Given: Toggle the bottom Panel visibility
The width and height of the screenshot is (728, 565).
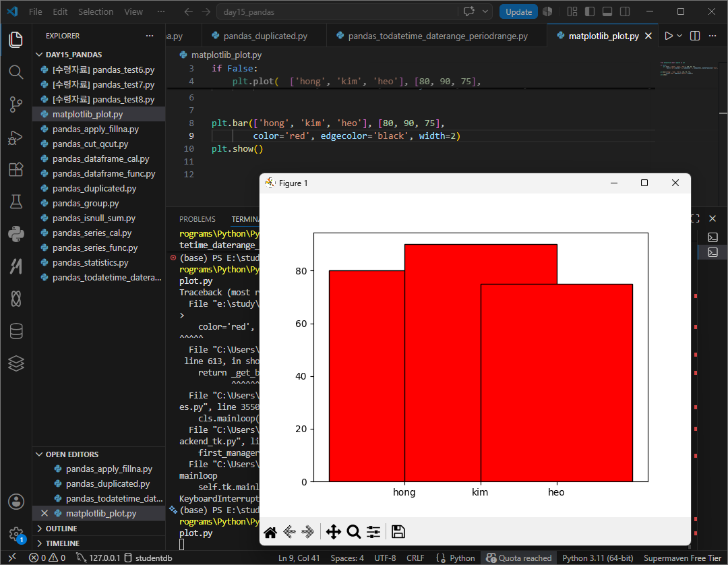Looking at the screenshot, I should [607, 11].
